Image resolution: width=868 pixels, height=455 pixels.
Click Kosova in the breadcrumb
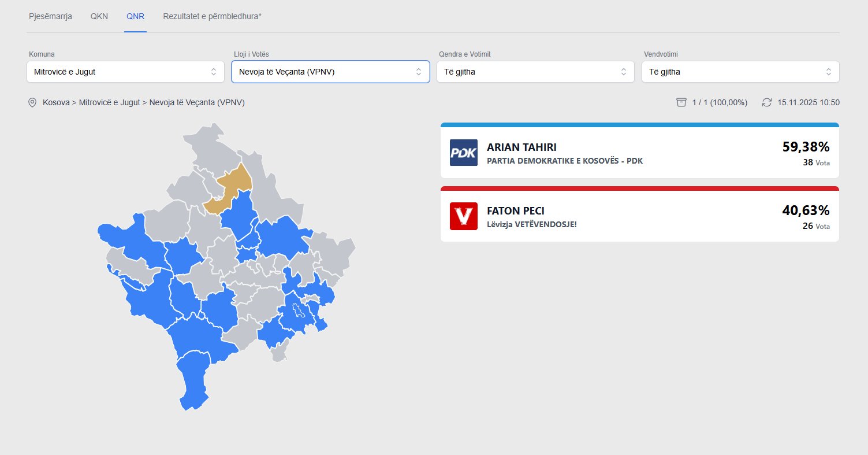(x=55, y=102)
